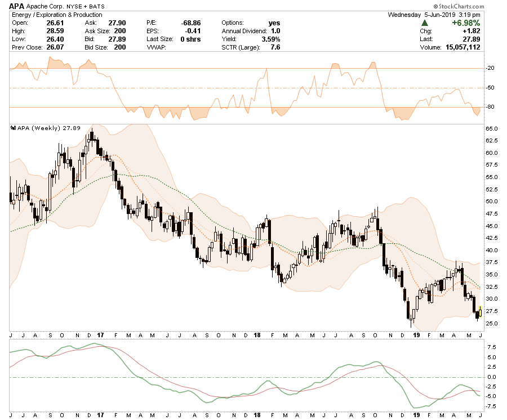Screen dimensions: 507x420
Task: Click the Annual Dividend value 1.0
Action: [275, 31]
